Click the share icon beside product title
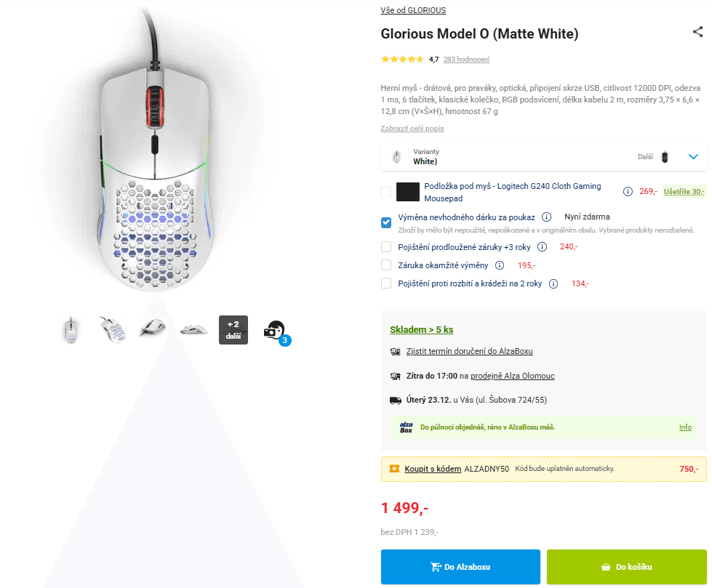The height and width of the screenshot is (588, 712). 697,32
